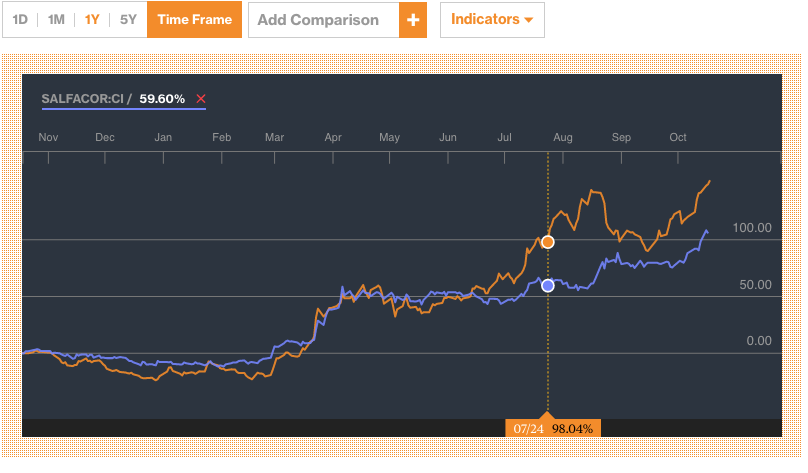Image resolution: width=808 pixels, height=473 pixels.
Task: Click the 98.04% value tooltip
Action: [573, 429]
